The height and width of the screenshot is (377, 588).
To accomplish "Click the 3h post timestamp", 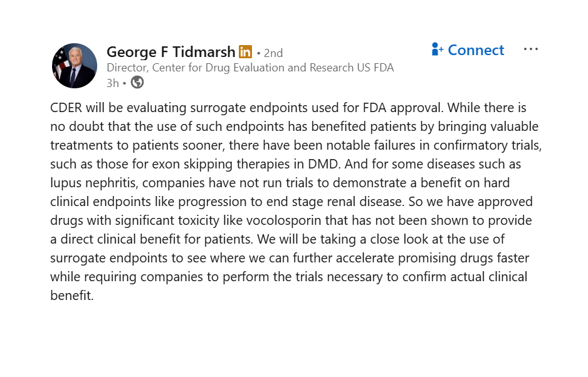I will coord(112,83).
